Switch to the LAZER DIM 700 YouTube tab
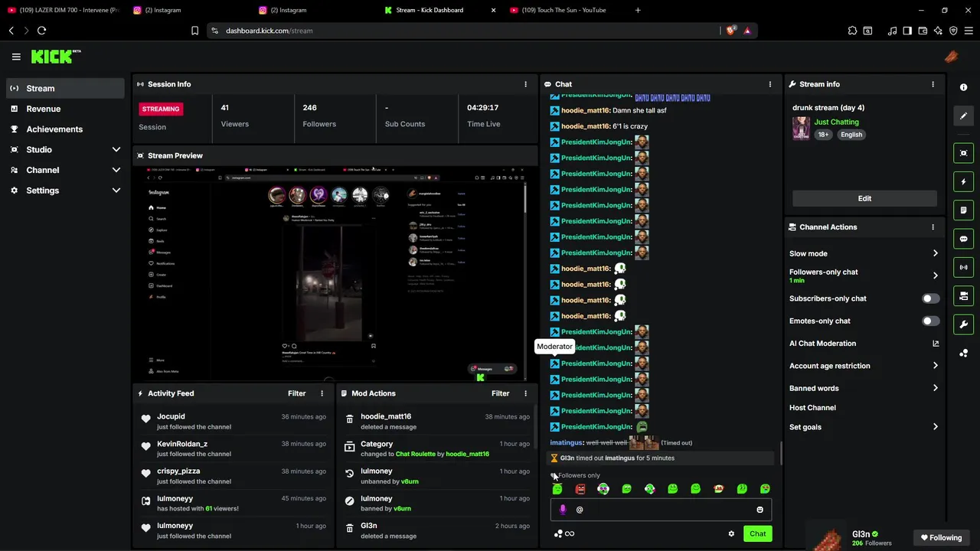Screen dimensions: 980x551 click(x=63, y=10)
